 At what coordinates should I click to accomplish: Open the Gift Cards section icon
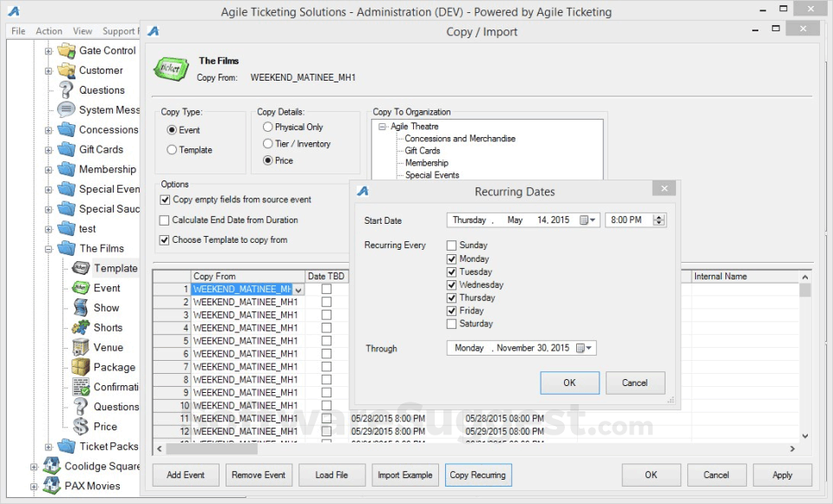click(x=66, y=149)
